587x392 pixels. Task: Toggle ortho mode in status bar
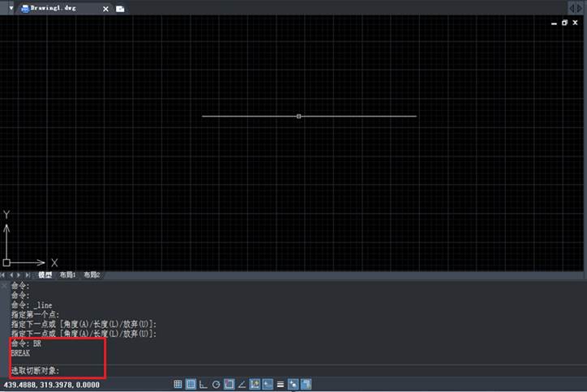(204, 384)
